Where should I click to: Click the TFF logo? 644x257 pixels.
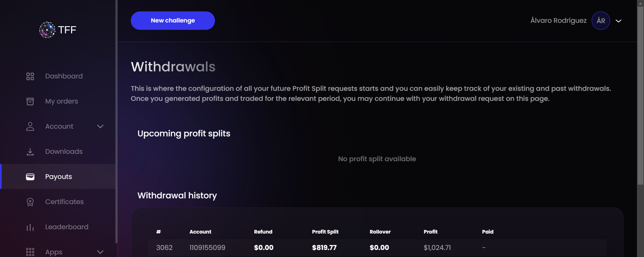[x=58, y=29]
